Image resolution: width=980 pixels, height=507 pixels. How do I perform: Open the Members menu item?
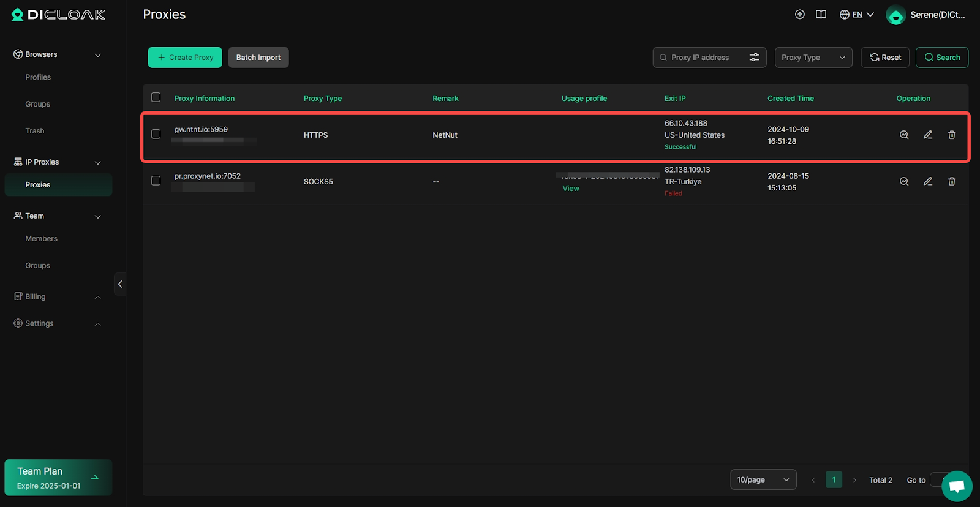(x=41, y=239)
